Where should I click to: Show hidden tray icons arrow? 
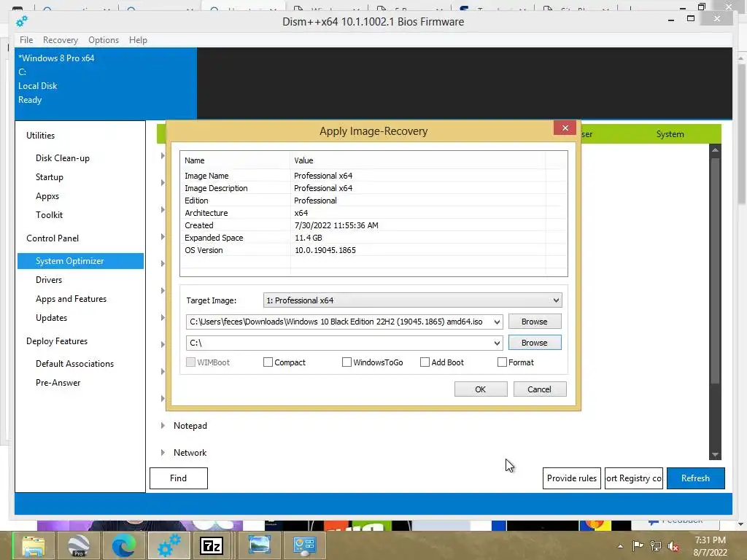pos(620,546)
